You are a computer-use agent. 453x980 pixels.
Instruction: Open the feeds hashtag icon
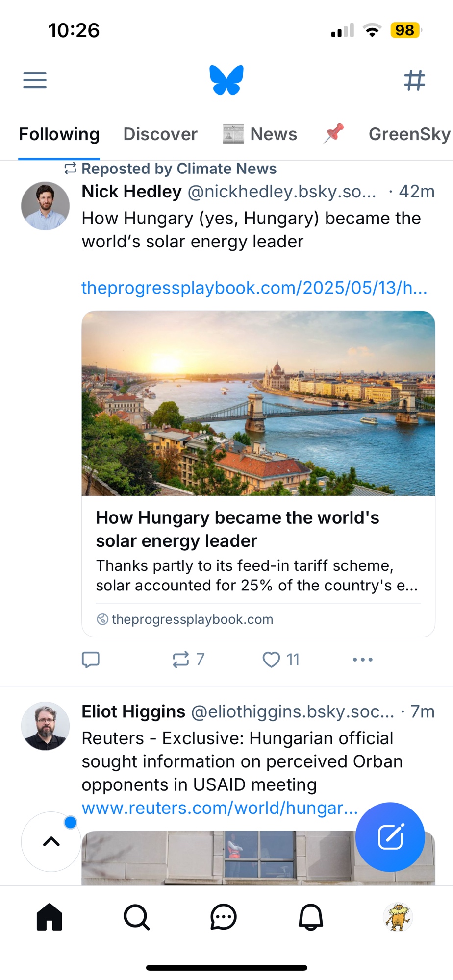[414, 80]
